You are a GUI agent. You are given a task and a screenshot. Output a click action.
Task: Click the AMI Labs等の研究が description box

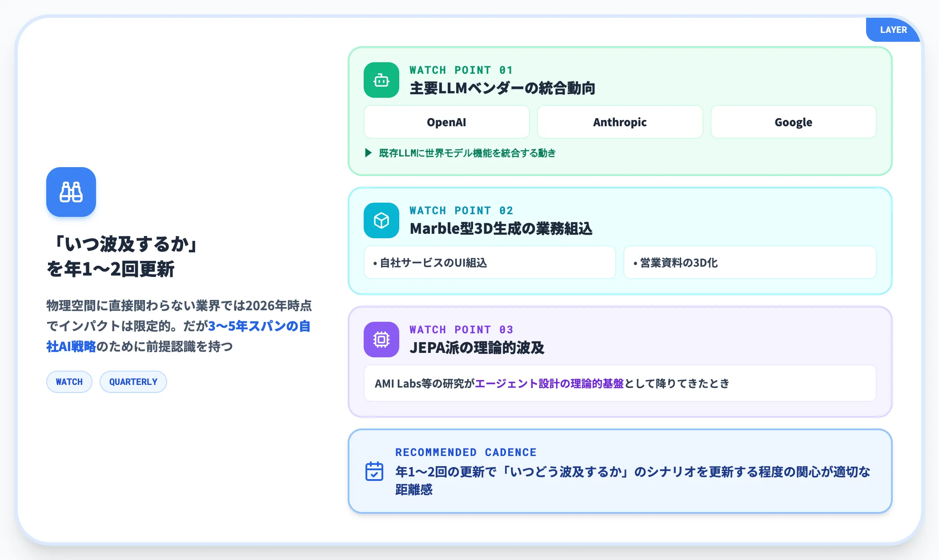(620, 383)
